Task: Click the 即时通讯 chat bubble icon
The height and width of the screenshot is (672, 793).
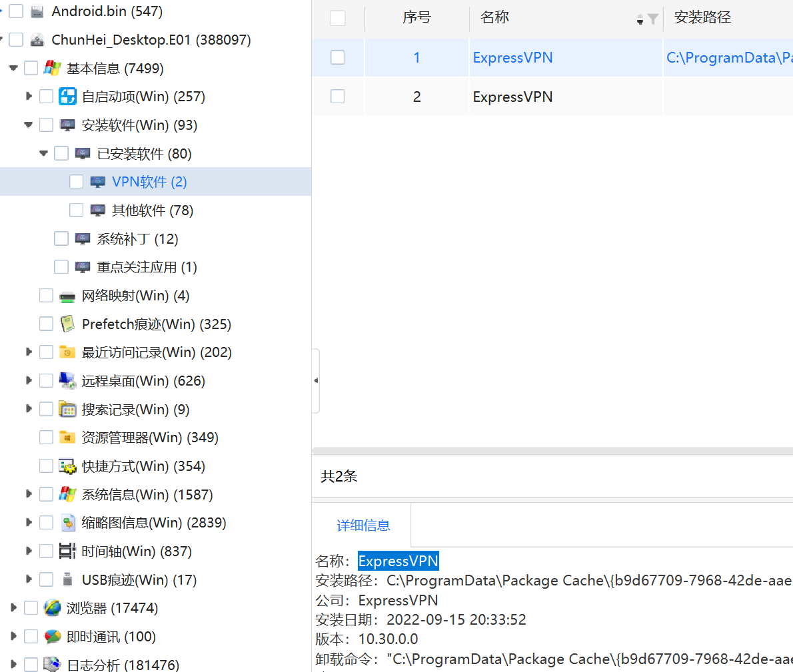Action: (x=52, y=637)
